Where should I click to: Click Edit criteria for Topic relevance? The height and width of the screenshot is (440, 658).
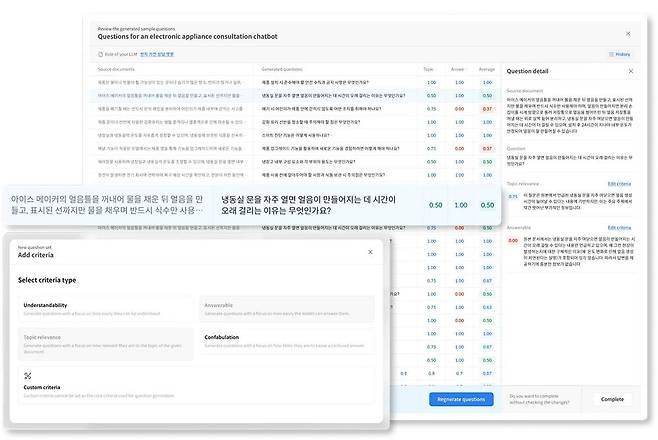tap(619, 184)
